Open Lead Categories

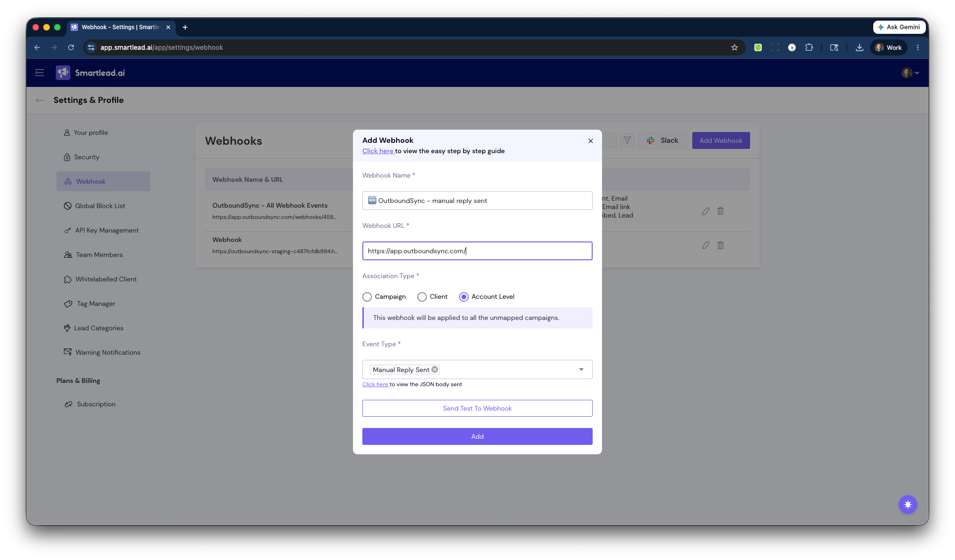pos(94,328)
